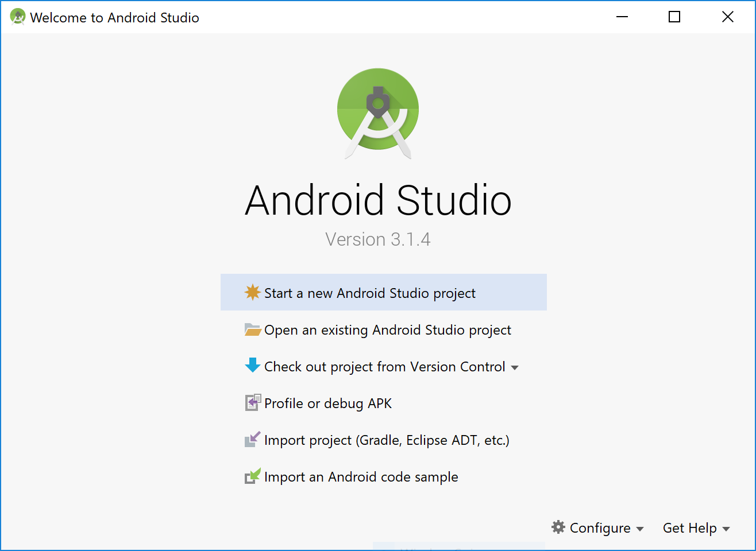Click the Profile or debug APK icon

coord(253,403)
